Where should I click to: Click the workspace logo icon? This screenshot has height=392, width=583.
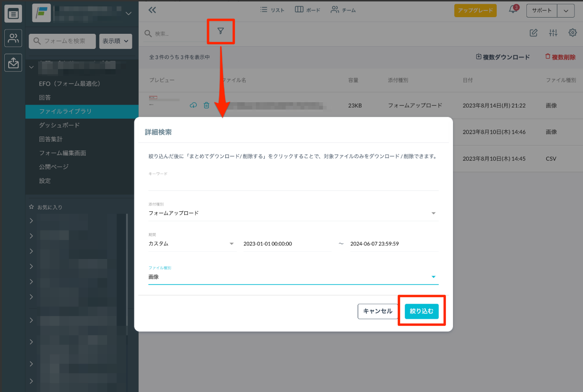coord(41,13)
